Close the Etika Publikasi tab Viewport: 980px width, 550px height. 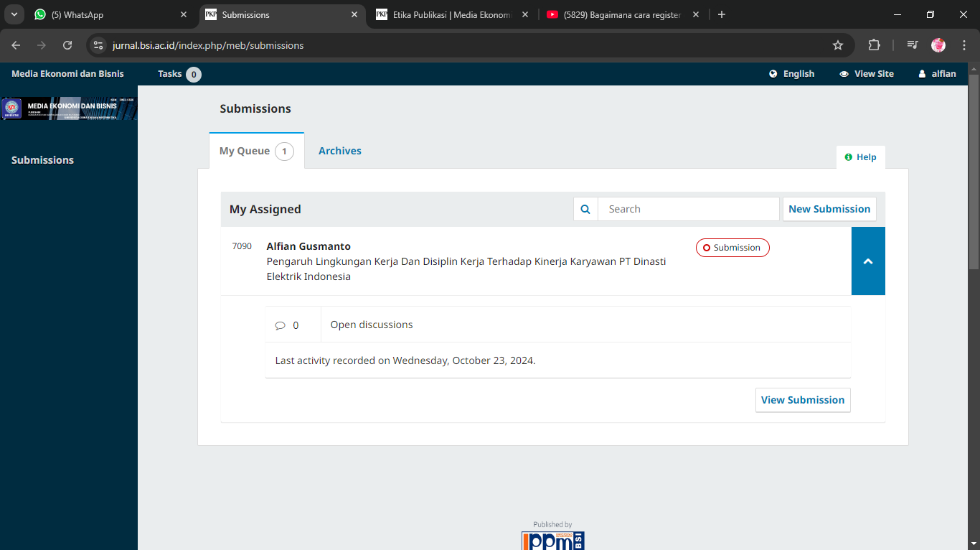pyautogui.click(x=525, y=14)
